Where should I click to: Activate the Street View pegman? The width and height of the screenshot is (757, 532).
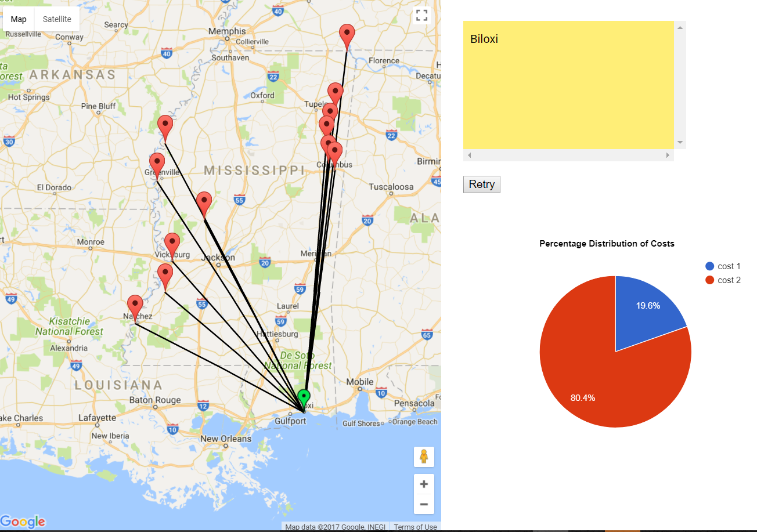[424, 457]
